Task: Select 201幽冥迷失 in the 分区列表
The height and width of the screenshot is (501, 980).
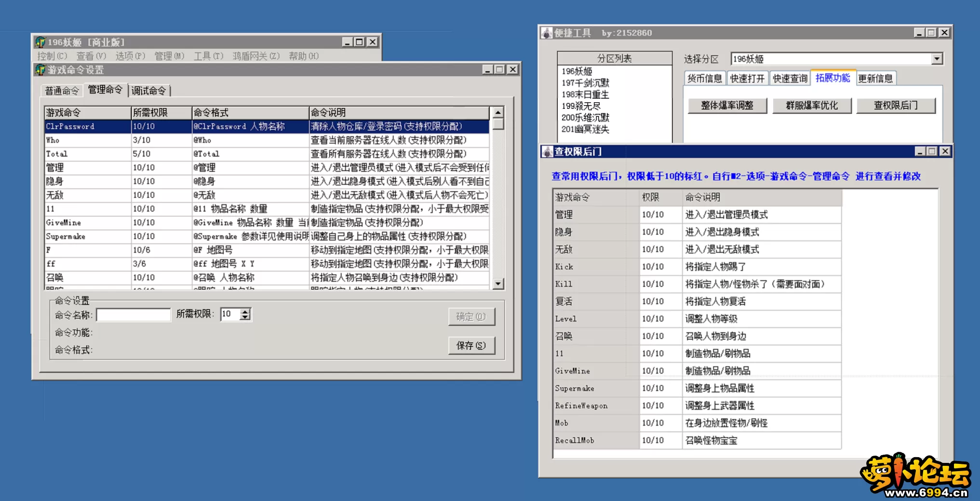Action: coord(615,129)
